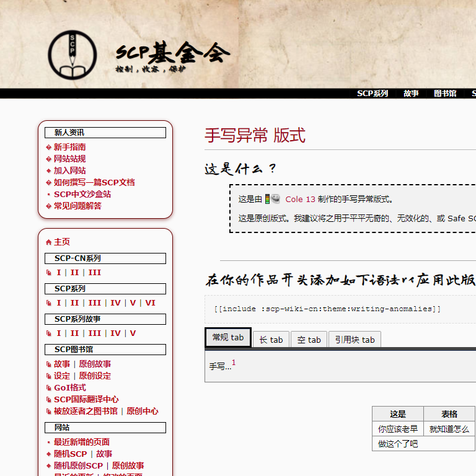Click the home icon beside 主页

(49, 242)
